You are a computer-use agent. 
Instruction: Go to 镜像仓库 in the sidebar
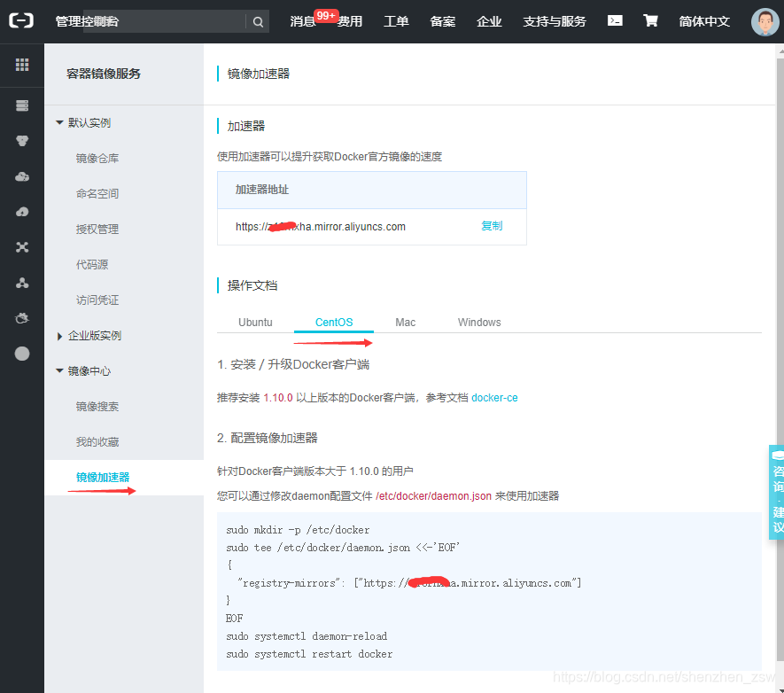97,158
